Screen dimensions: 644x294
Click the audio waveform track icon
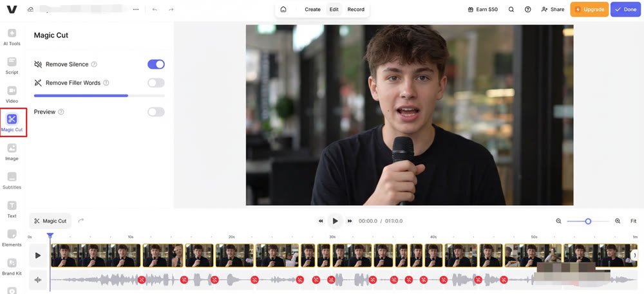(x=38, y=280)
